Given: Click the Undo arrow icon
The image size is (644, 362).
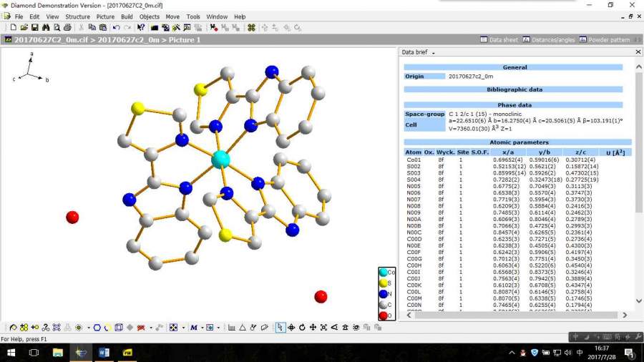Looking at the screenshot, I should [117, 27].
